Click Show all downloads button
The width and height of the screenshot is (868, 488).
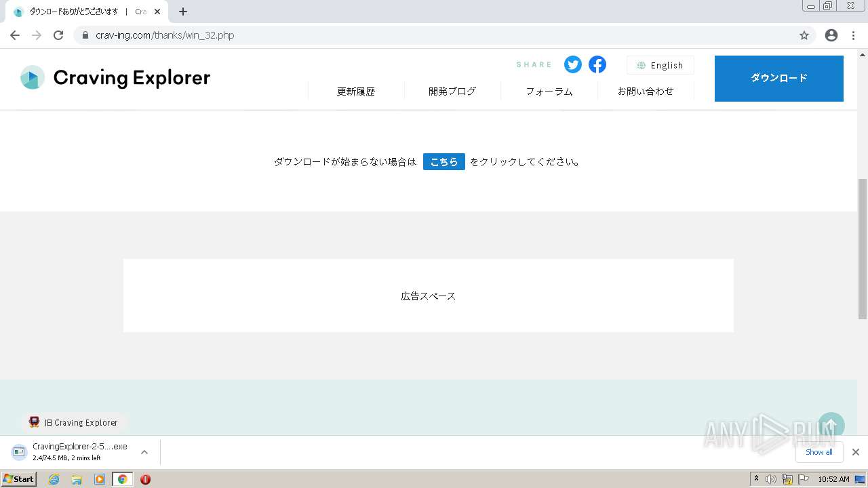tap(819, 452)
